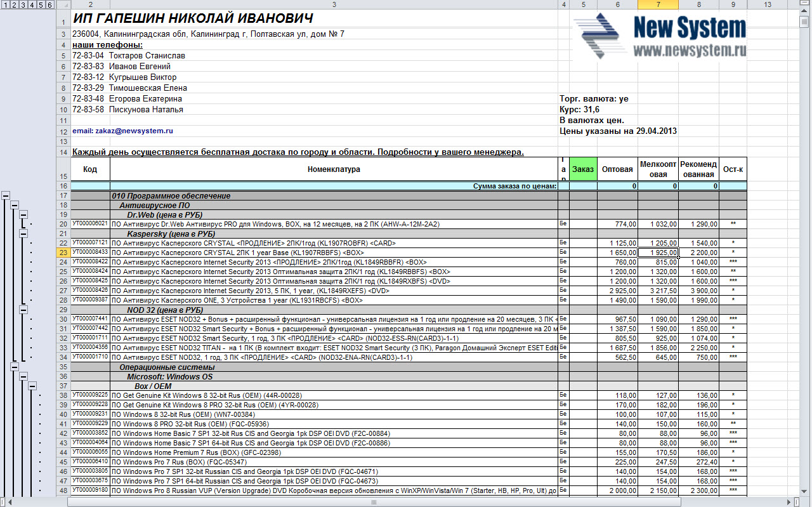Click the 'Мелкооптовая' price header

pos(658,169)
